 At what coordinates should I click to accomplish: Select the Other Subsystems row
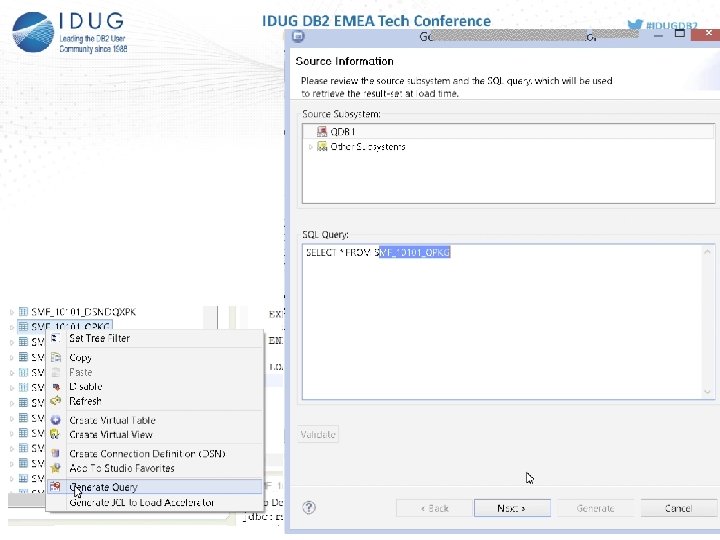click(x=508, y=146)
